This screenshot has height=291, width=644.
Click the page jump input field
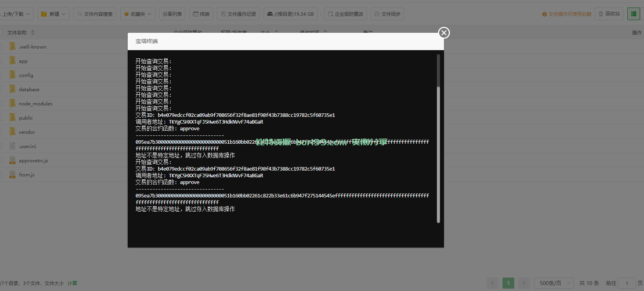point(627,283)
